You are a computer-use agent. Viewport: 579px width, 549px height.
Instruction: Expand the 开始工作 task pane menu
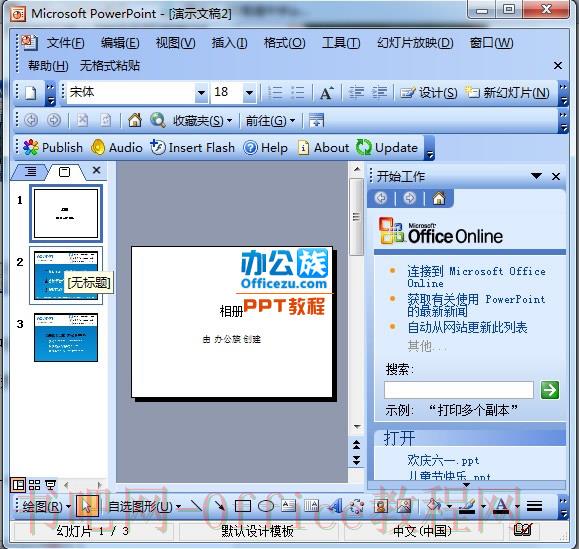point(537,176)
